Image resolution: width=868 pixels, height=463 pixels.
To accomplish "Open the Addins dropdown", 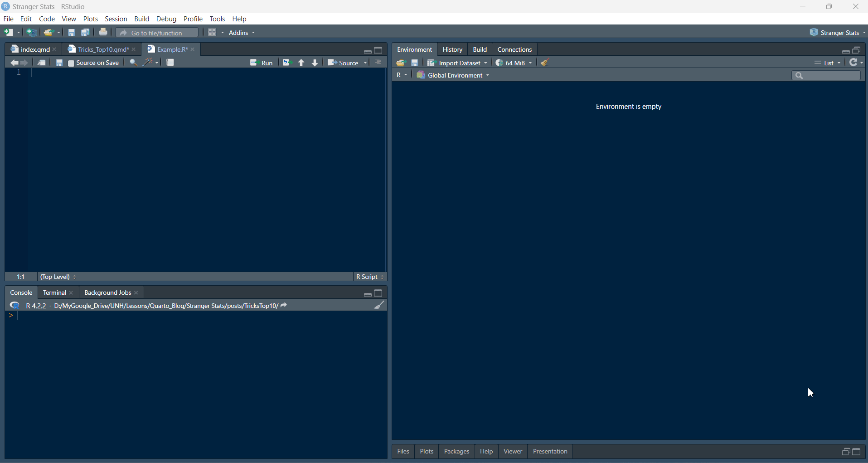I will click(242, 33).
